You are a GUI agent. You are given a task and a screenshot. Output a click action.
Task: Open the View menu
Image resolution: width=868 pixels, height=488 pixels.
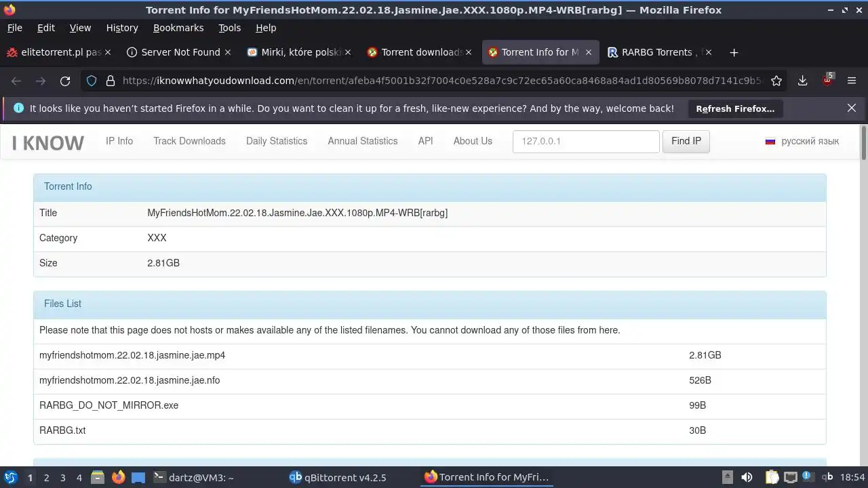pos(80,28)
